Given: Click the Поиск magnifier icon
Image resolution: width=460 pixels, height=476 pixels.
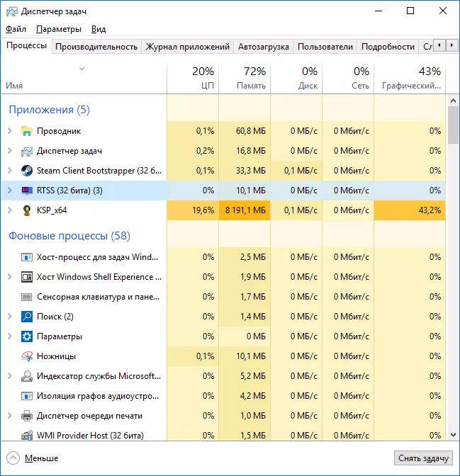Looking at the screenshot, I should point(27,317).
